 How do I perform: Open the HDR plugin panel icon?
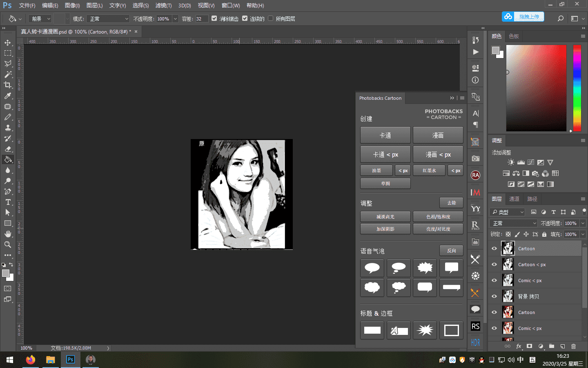click(475, 343)
